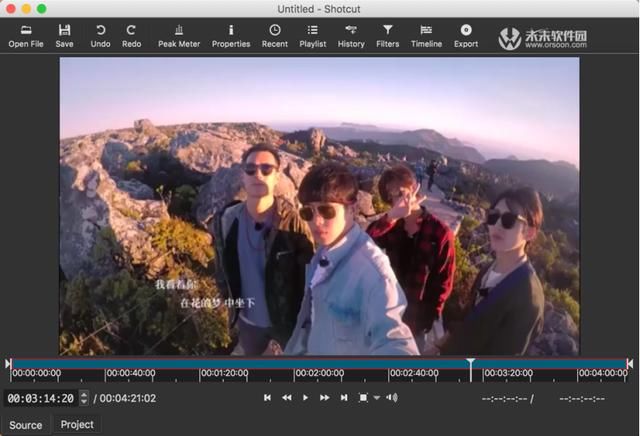This screenshot has height=436, width=640.
Task: Click the Open File toolbar icon
Action: tap(25, 36)
